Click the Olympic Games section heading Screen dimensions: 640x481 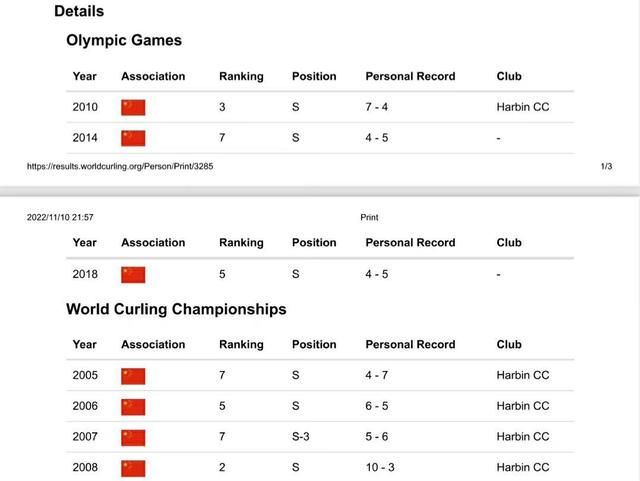pyautogui.click(x=124, y=41)
